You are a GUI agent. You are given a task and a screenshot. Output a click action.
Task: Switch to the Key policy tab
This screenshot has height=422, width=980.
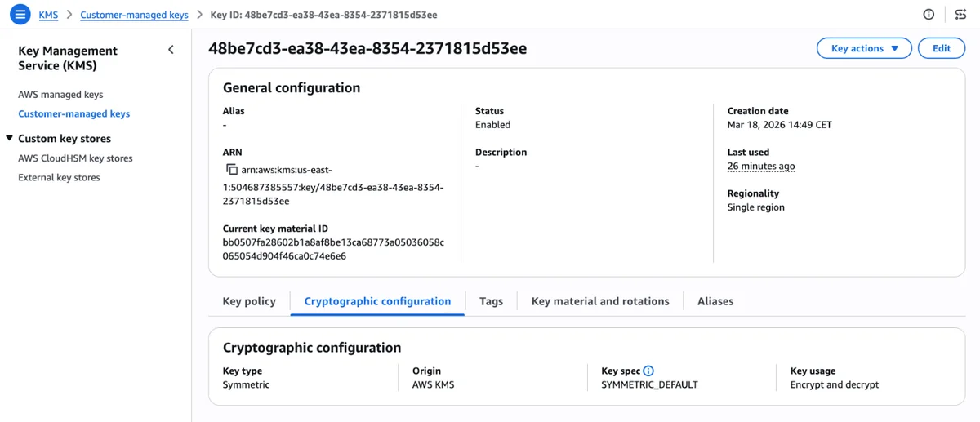click(249, 301)
